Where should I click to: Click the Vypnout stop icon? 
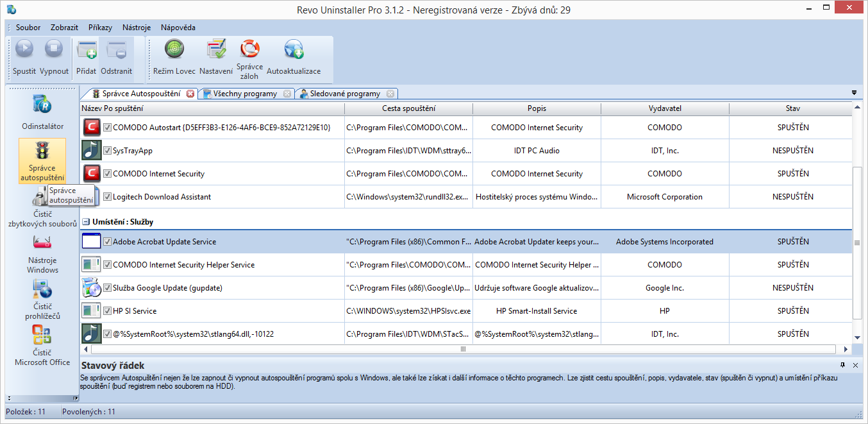coord(54,49)
